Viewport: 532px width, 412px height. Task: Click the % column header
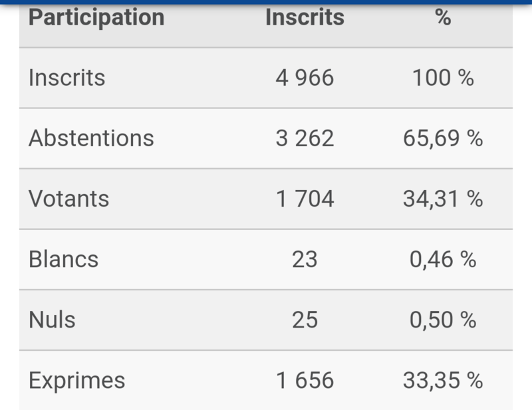tap(443, 17)
